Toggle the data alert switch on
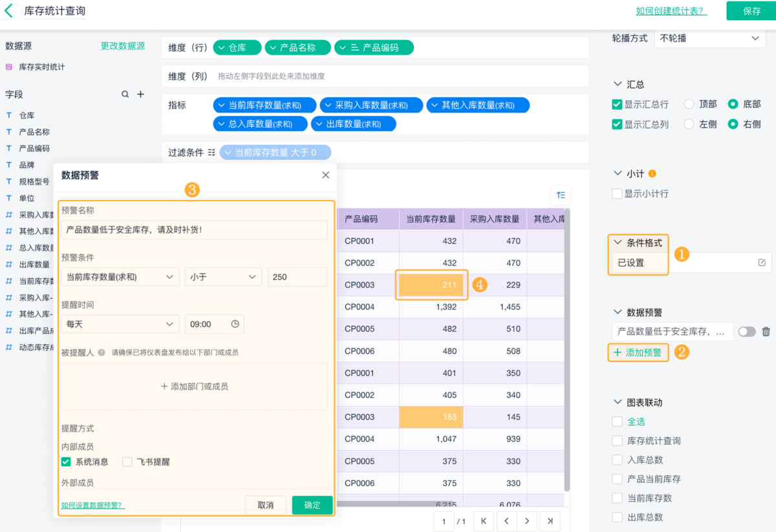 (746, 332)
